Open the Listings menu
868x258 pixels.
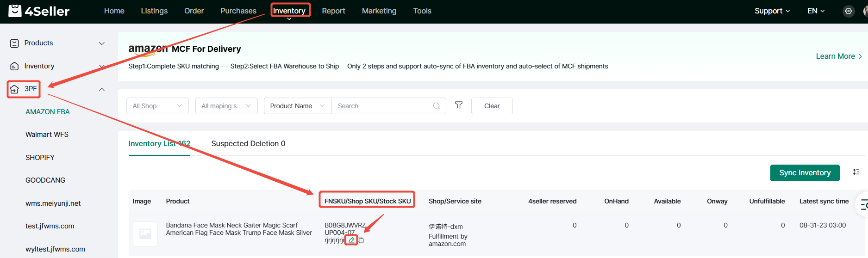[154, 11]
